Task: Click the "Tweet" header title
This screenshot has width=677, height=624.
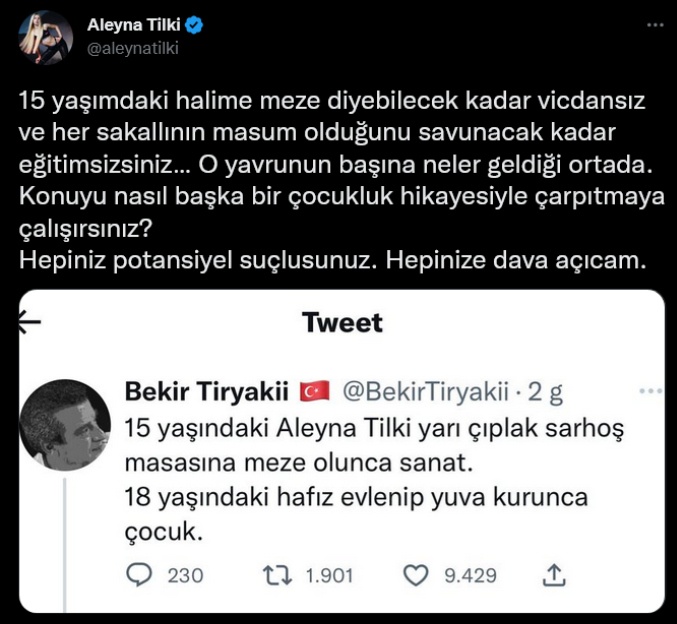Action: pos(342,322)
